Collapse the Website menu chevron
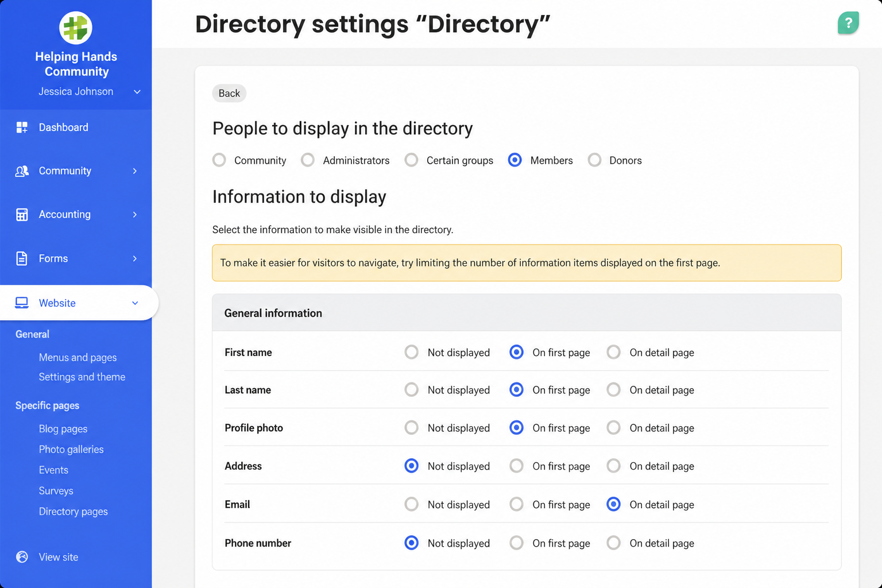Image resolution: width=882 pixels, height=588 pixels. (x=135, y=303)
